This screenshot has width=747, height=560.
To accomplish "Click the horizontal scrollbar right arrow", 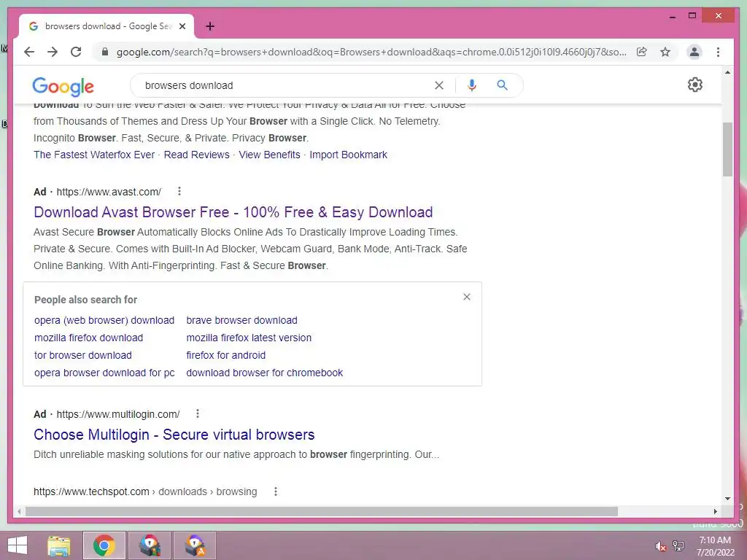I will click(715, 511).
